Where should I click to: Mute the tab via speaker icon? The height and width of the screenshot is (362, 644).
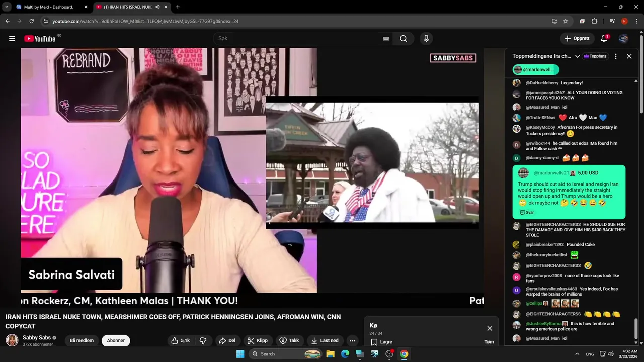click(x=157, y=7)
